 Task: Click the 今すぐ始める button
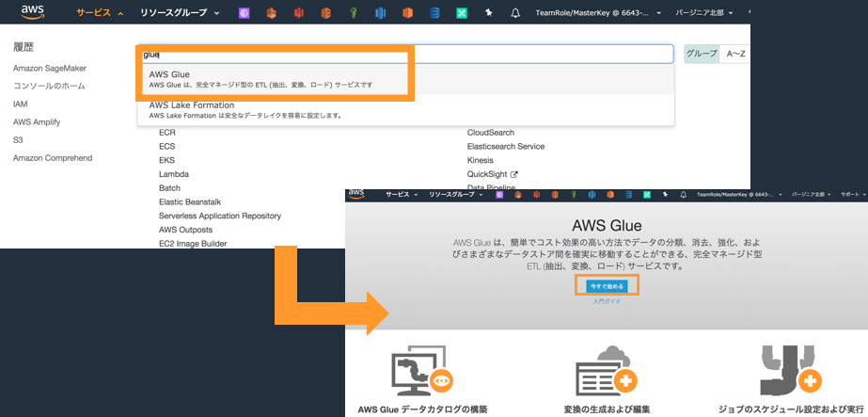607,286
